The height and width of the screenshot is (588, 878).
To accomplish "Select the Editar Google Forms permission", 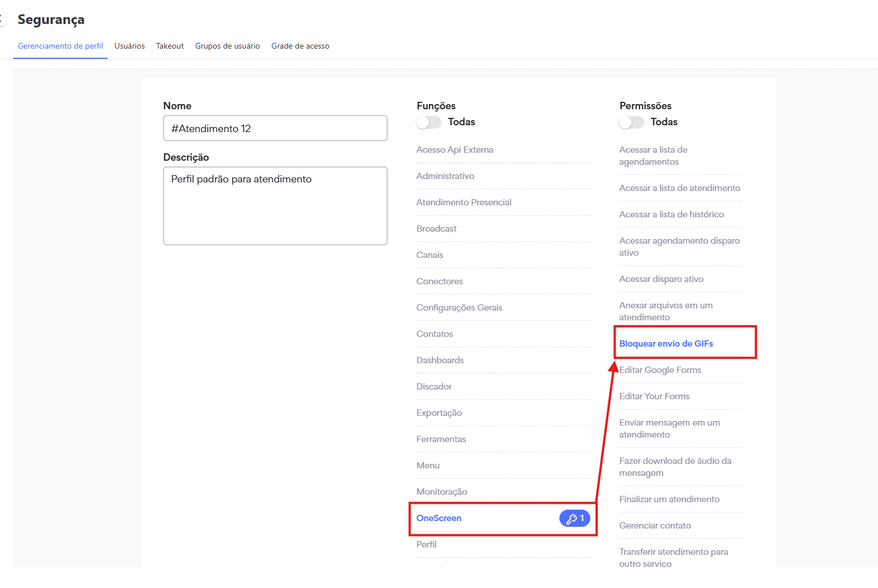I will tap(660, 370).
